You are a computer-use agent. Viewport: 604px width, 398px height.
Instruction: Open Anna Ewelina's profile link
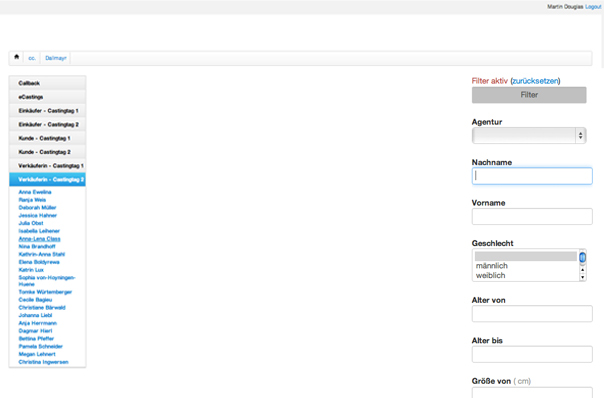[x=35, y=192]
